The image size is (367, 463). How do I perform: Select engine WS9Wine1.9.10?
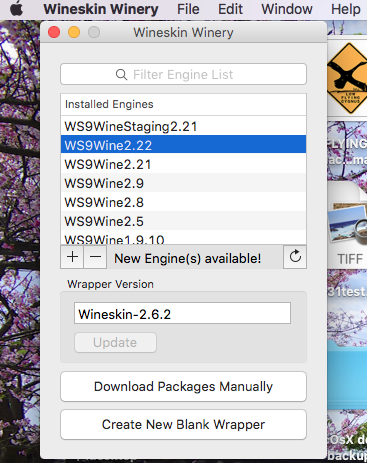pyautogui.click(x=183, y=238)
